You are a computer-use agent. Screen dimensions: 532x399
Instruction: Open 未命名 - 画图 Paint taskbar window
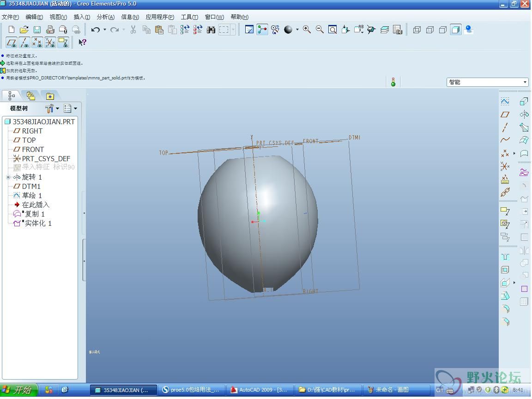point(396,390)
